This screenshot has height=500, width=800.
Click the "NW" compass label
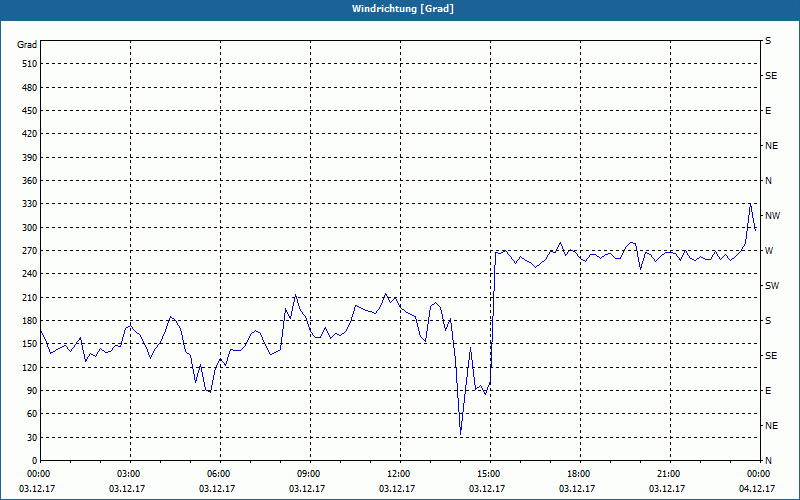coord(772,216)
